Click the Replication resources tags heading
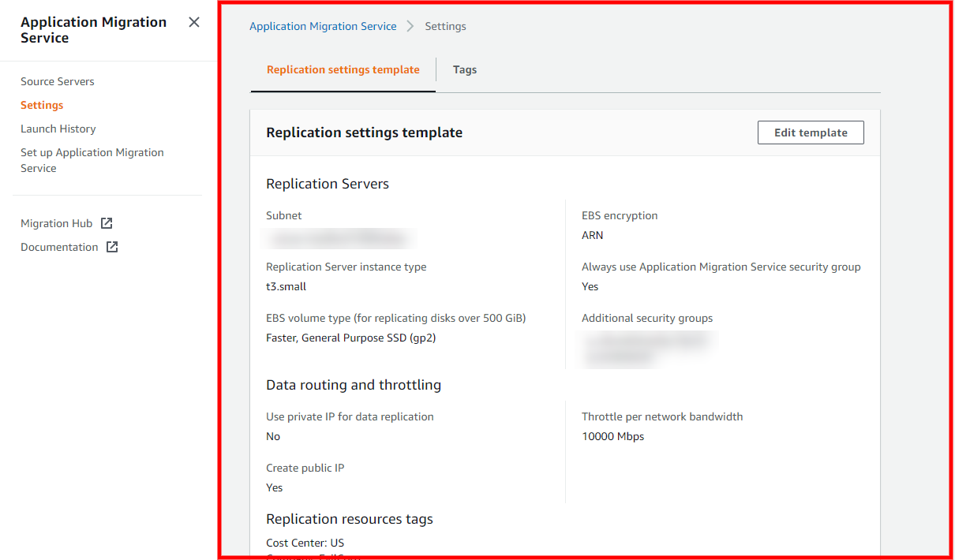955x560 pixels. tap(350, 519)
